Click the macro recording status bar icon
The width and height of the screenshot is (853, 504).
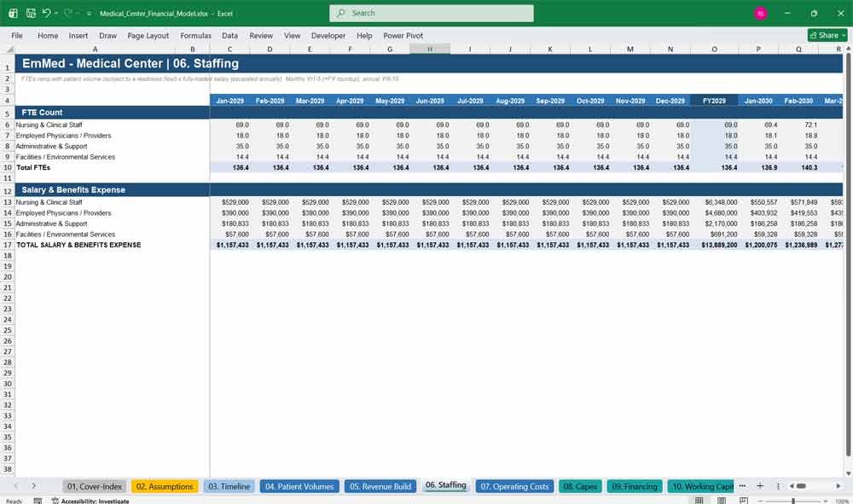pos(38,501)
